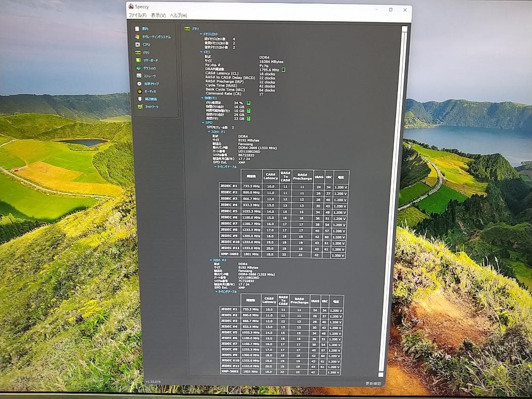Open the 要約 (Summary) section icon
Screen dimensions: 532x399
[x=137, y=29]
